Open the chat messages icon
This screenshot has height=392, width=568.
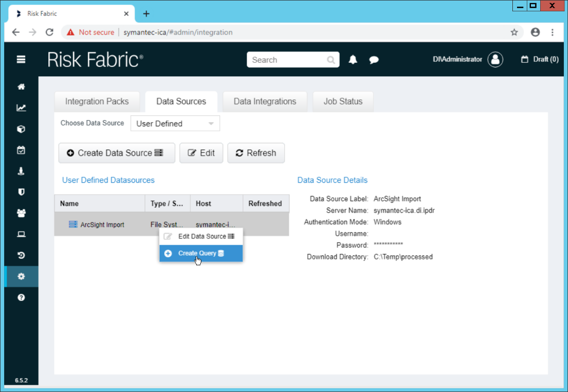click(374, 60)
